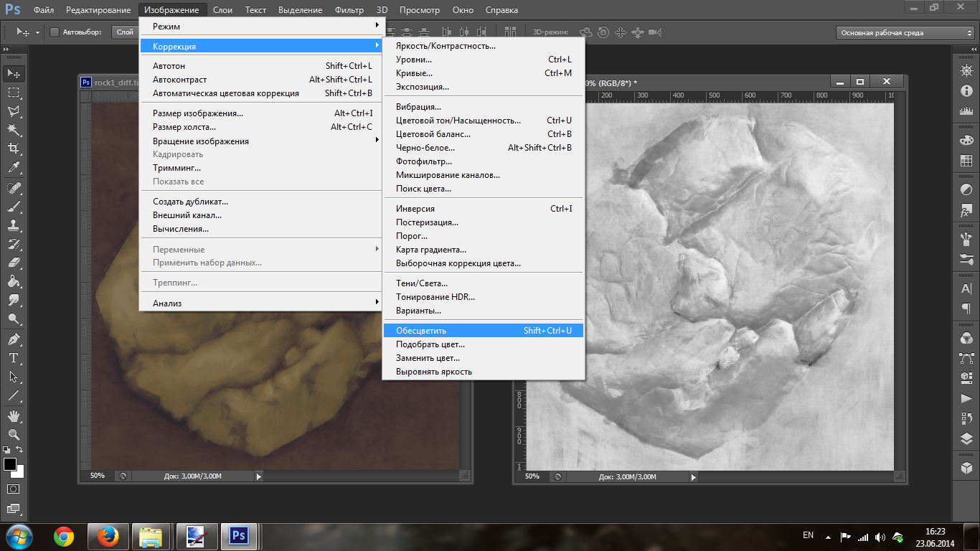
Task: Open the Character panel icon
Action: coord(966,288)
